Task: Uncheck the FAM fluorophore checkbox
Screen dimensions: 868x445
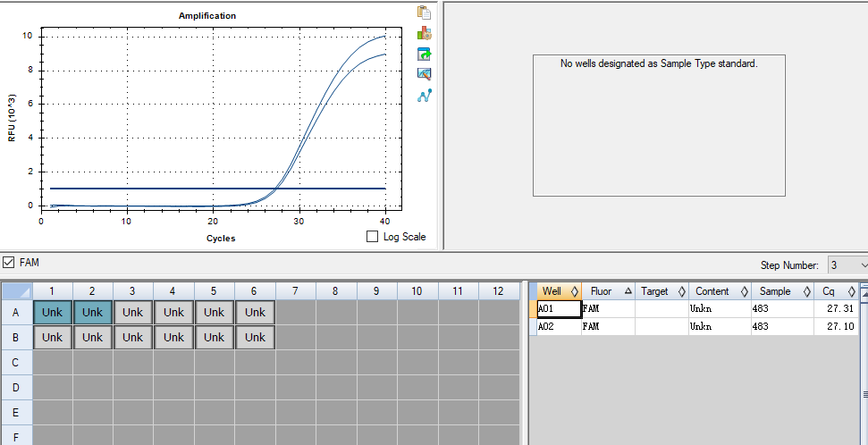Action: (8, 263)
